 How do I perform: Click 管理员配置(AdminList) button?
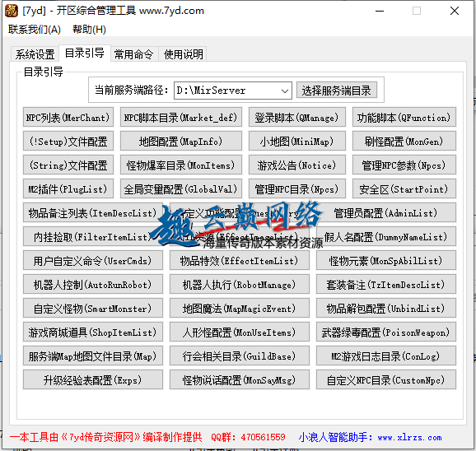coord(386,212)
